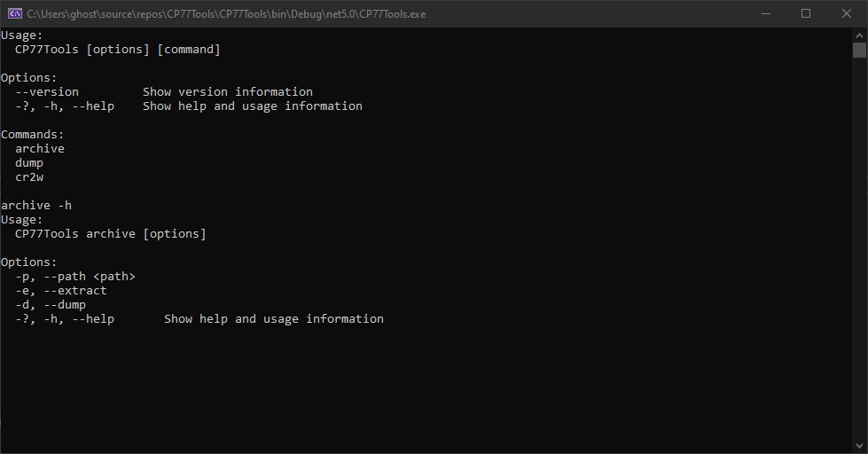Click the '-p, --path <path>' option
The width and height of the screenshot is (868, 454).
point(75,277)
